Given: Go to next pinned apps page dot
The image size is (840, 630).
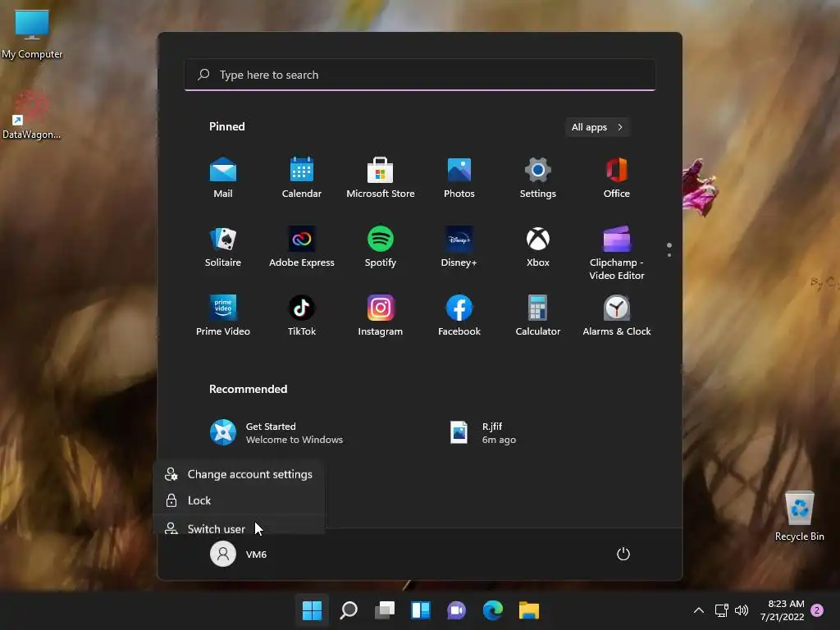Looking at the screenshot, I should (x=669, y=255).
